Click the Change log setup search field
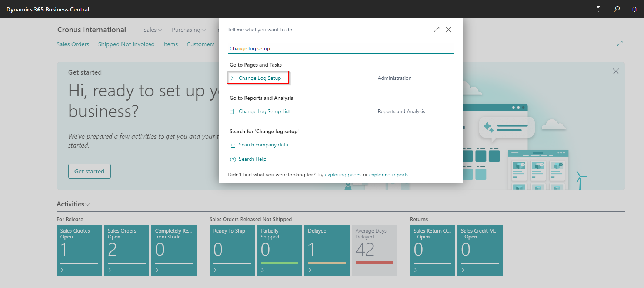Image resolution: width=644 pixels, height=288 pixels. point(341,48)
